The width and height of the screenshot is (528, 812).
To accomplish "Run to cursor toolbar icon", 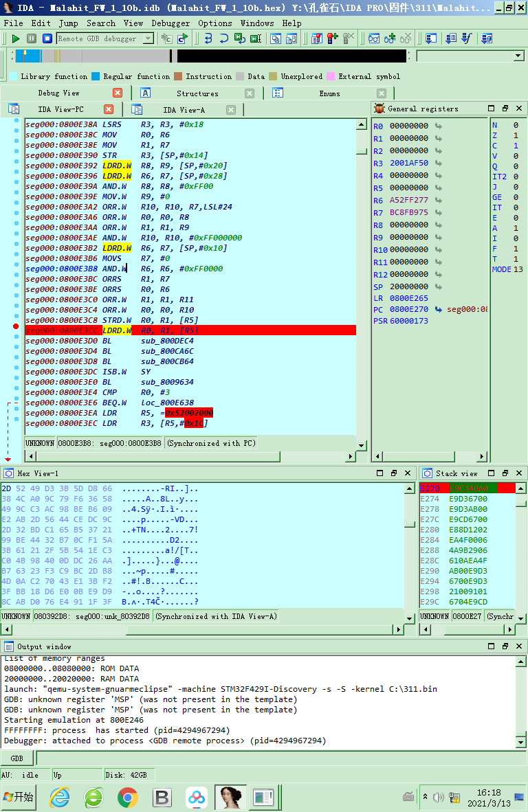I will [x=256, y=39].
